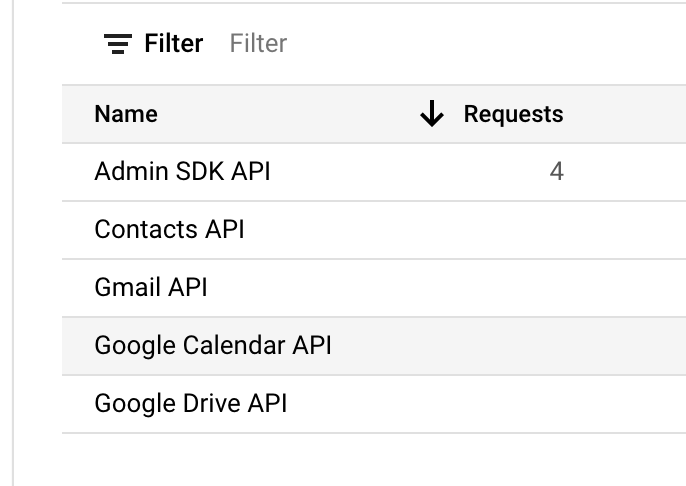Open the Google Drive API entry
This screenshot has width=686, height=486.
coord(191,403)
